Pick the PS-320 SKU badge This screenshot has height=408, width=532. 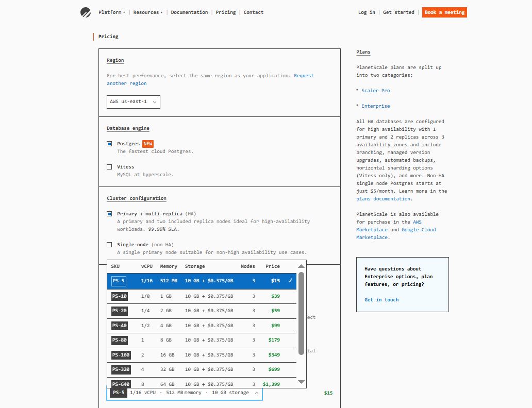tap(121, 369)
